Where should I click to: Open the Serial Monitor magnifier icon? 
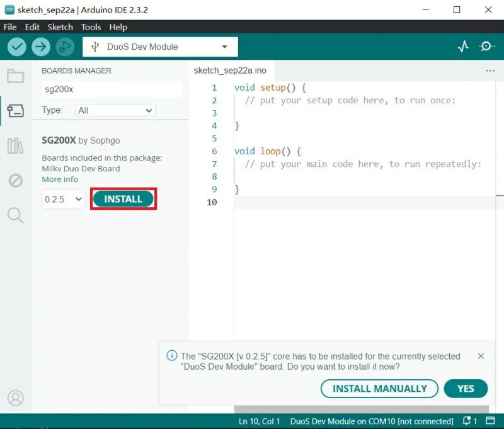tap(485, 47)
